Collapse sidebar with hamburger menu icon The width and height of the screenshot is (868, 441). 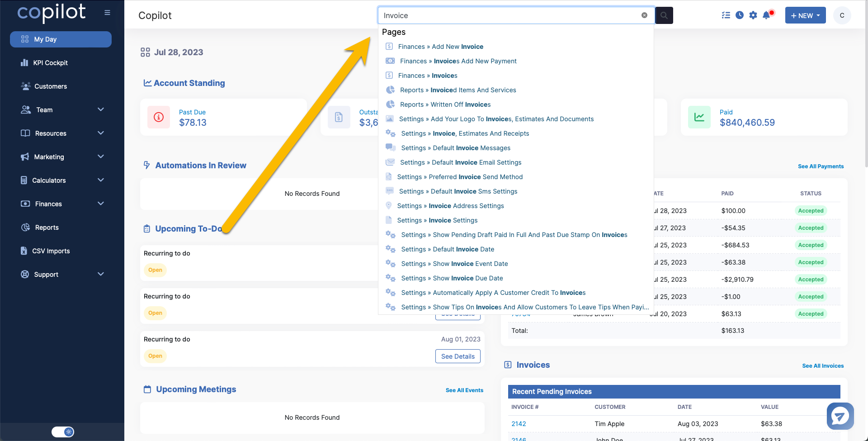pyautogui.click(x=107, y=13)
